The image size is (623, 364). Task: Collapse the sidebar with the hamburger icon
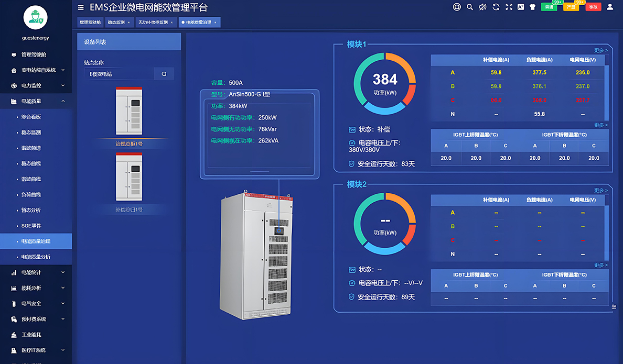(80, 7)
